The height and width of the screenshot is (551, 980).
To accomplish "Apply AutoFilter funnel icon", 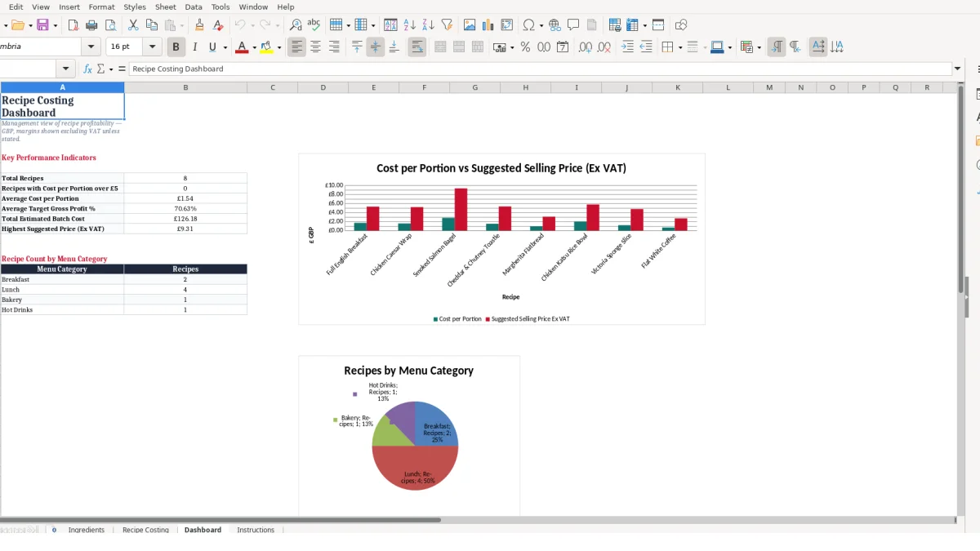I will pos(447,25).
